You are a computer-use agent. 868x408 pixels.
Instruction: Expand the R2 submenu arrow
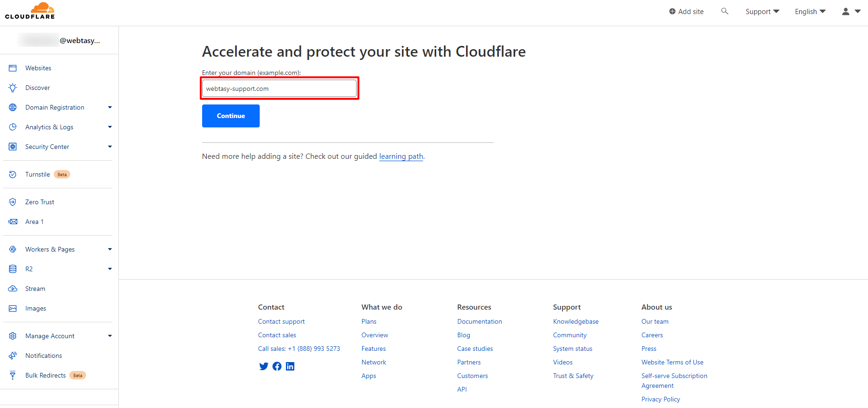click(110, 269)
